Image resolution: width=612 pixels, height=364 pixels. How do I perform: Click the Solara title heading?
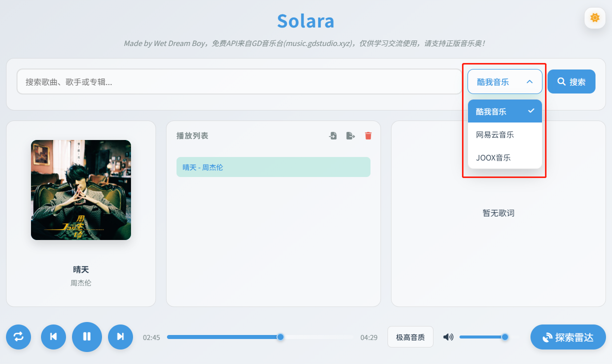coord(305,20)
